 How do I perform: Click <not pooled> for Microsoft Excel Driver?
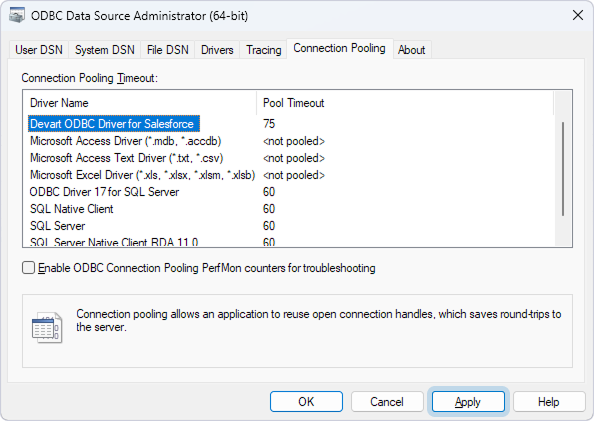click(294, 175)
